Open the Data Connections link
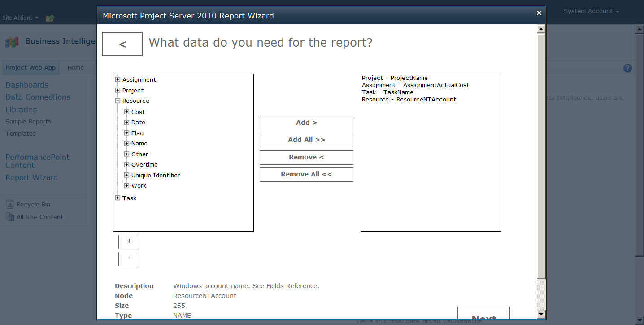 tap(38, 97)
